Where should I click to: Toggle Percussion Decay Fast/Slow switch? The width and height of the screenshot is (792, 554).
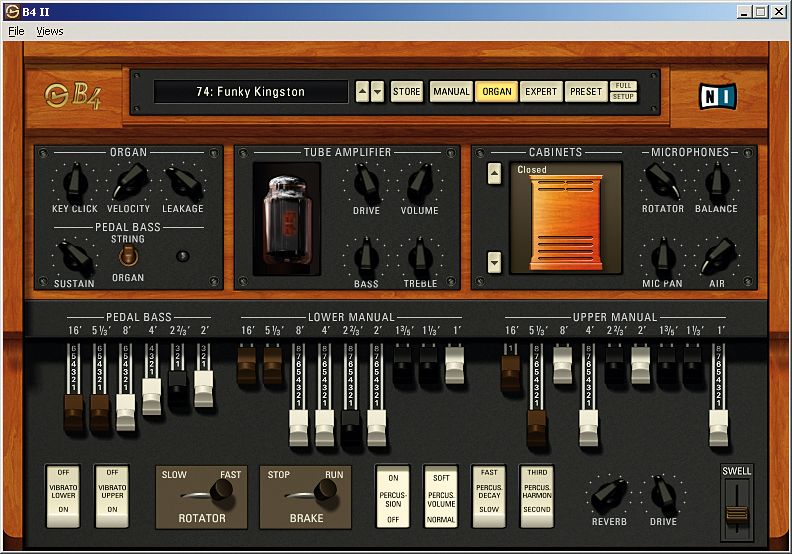(488, 496)
